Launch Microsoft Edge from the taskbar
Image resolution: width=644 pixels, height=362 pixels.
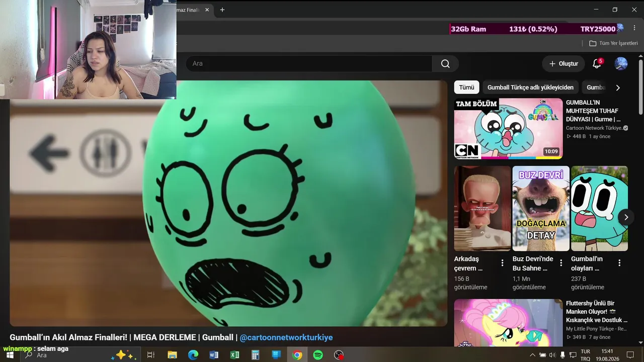tap(193, 355)
